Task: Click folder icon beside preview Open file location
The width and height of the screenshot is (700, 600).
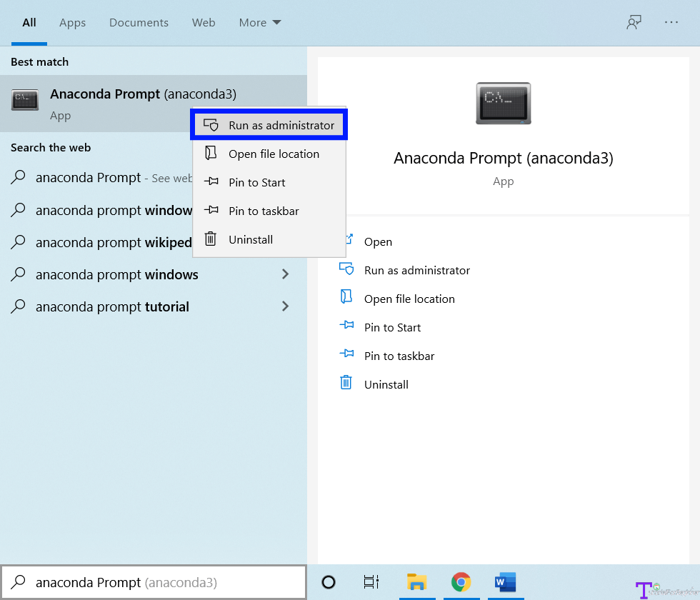Action: point(346,296)
